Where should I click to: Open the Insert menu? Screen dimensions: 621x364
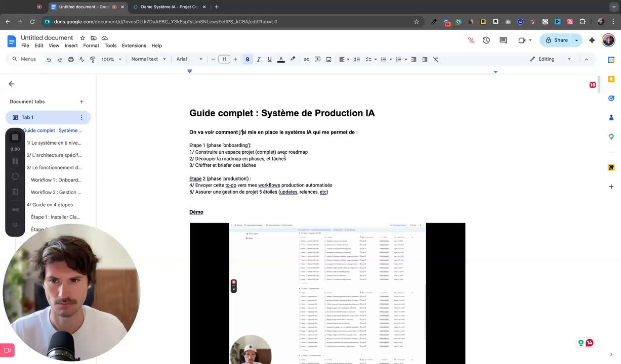point(71,45)
